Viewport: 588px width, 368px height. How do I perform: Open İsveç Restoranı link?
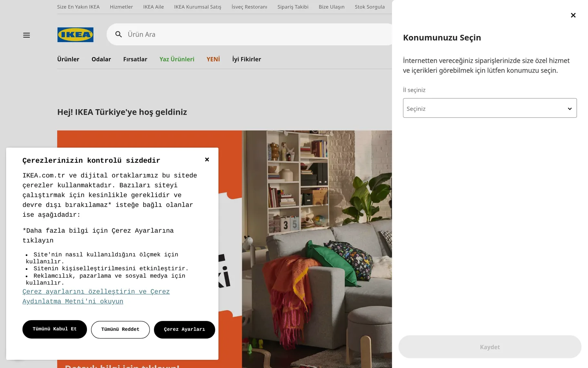pyautogui.click(x=249, y=7)
